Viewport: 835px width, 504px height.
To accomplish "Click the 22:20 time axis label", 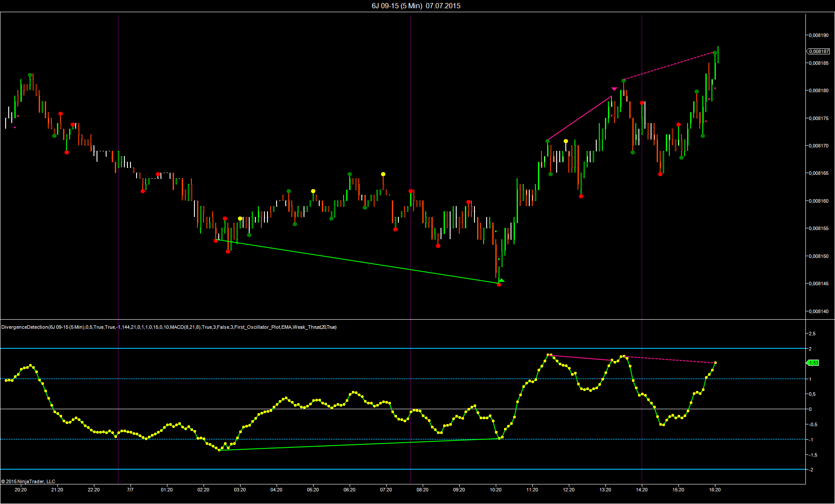I will (94, 490).
